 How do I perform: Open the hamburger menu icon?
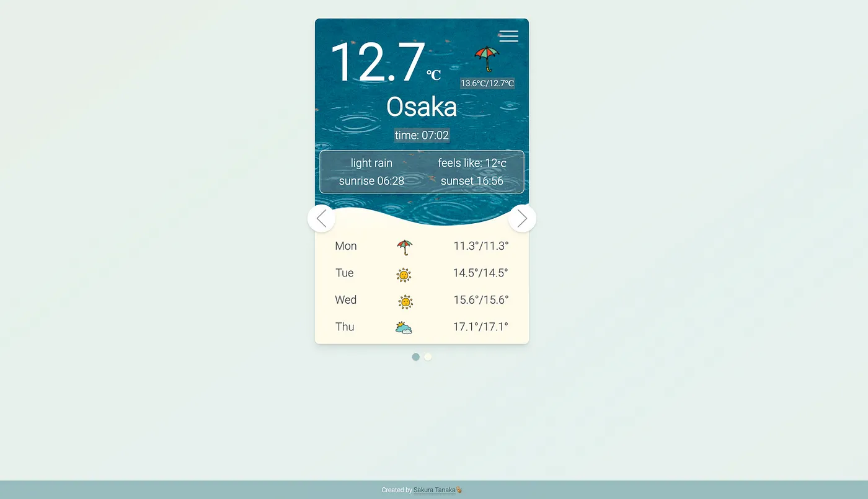click(x=508, y=36)
